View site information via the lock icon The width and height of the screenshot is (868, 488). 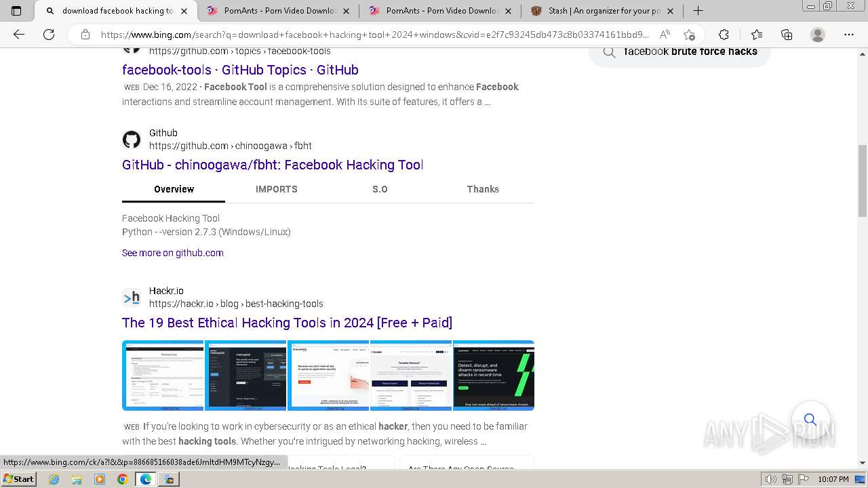pos(85,35)
